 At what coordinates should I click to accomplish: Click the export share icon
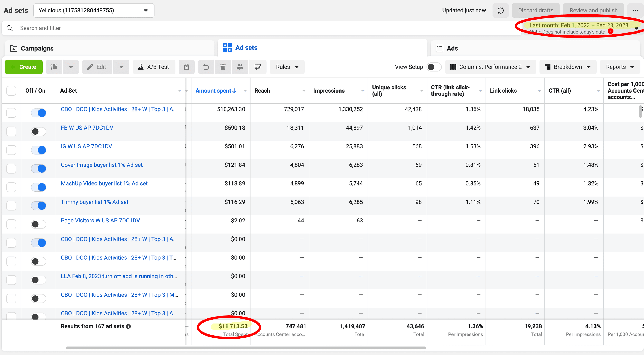pyautogui.click(x=258, y=67)
